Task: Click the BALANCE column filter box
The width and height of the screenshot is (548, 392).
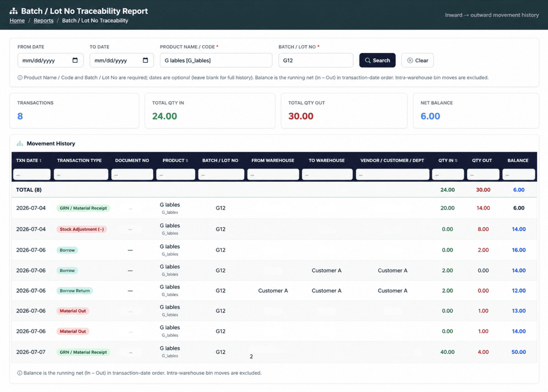Action: (x=519, y=175)
